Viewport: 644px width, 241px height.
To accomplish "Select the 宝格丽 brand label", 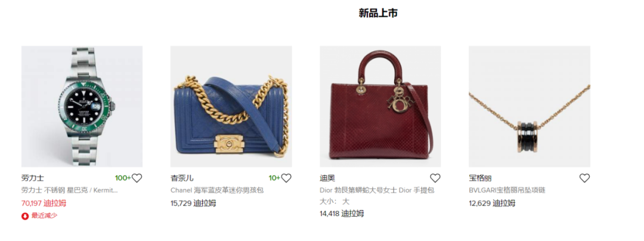I will (480, 178).
